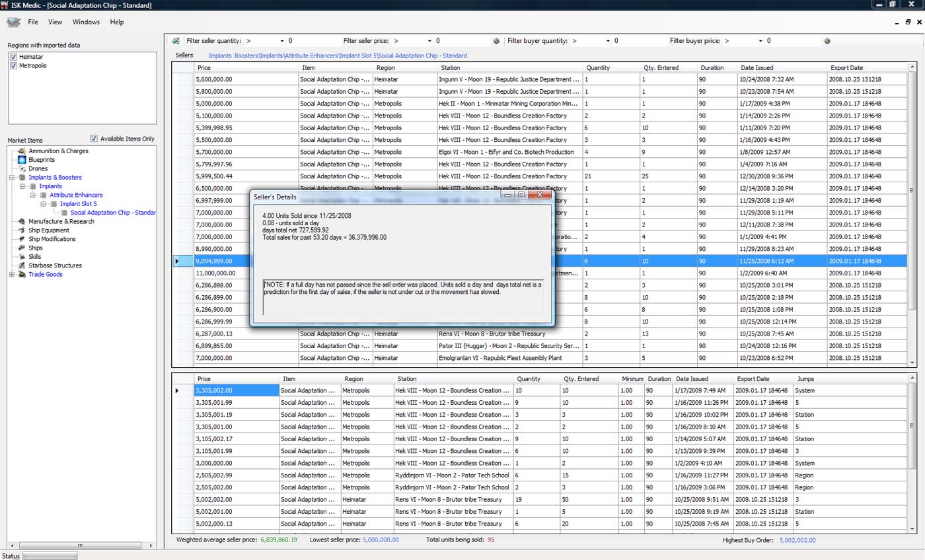The width and height of the screenshot is (925, 560).
Task: Open the Help menu
Action: (117, 22)
